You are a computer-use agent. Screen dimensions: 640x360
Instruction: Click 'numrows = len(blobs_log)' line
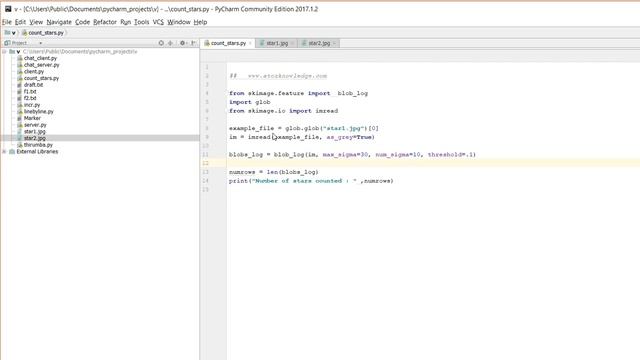coord(273,172)
